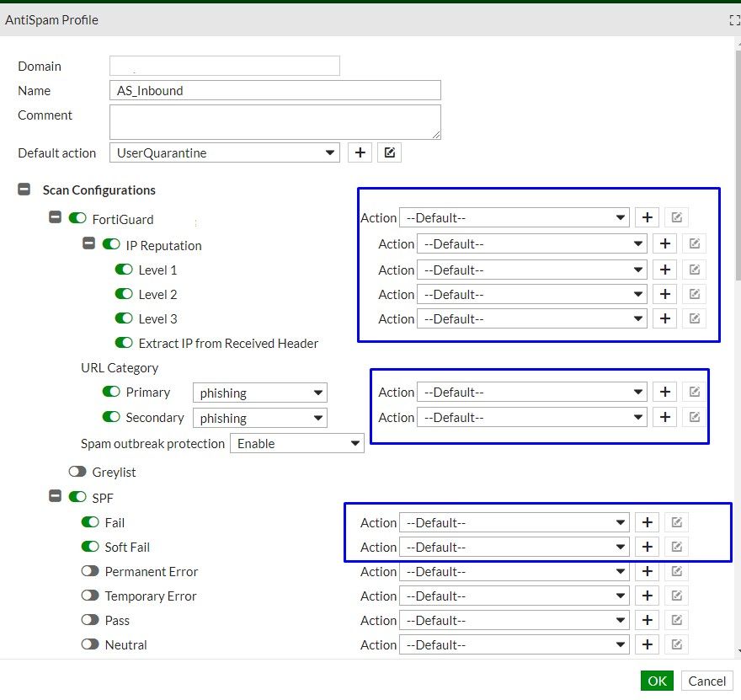Click plus icon in the Neutral row
The image size is (741, 700).
(647, 644)
